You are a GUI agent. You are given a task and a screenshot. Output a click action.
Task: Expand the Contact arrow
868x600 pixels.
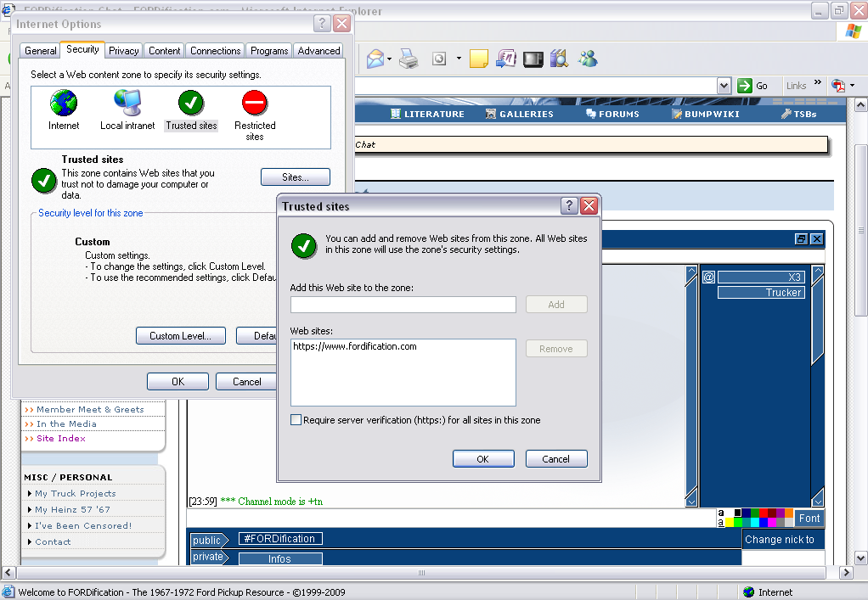30,542
